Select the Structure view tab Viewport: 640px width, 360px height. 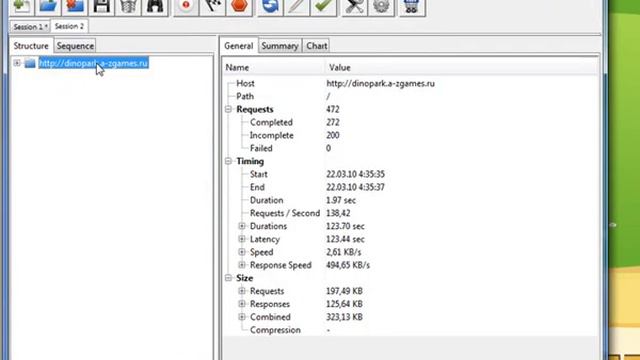pyautogui.click(x=31, y=46)
